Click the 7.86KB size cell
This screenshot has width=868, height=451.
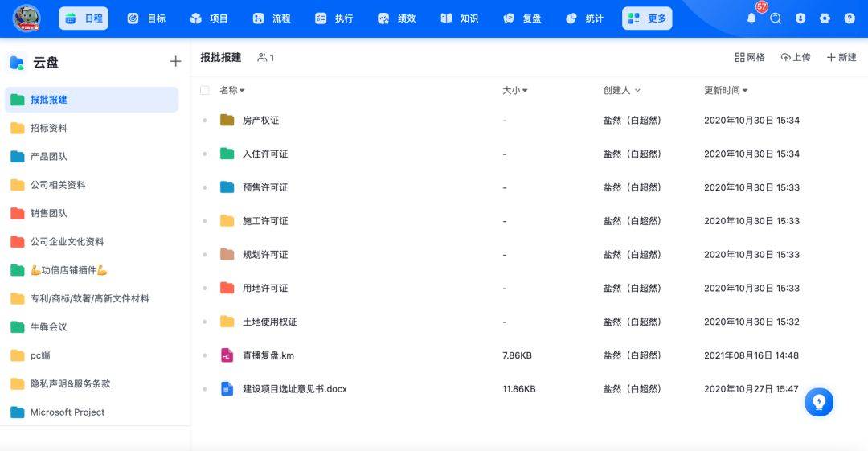517,355
